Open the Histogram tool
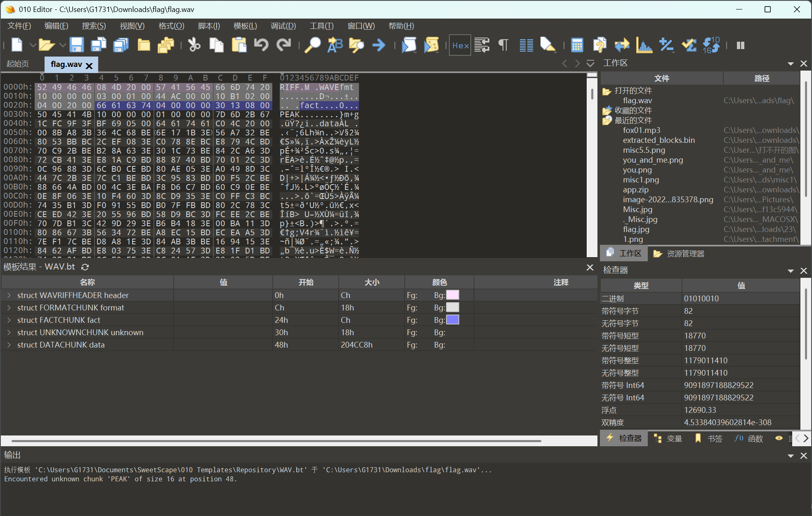 pyautogui.click(x=644, y=45)
